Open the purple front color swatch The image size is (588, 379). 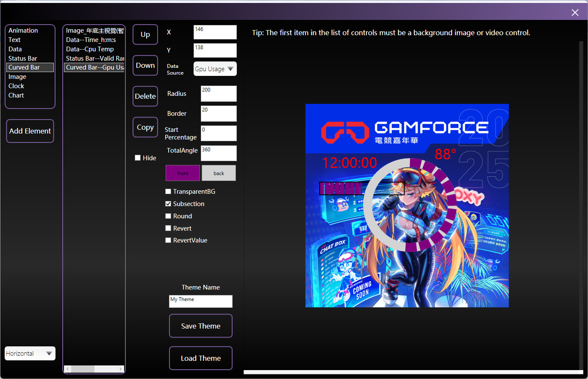coord(183,173)
